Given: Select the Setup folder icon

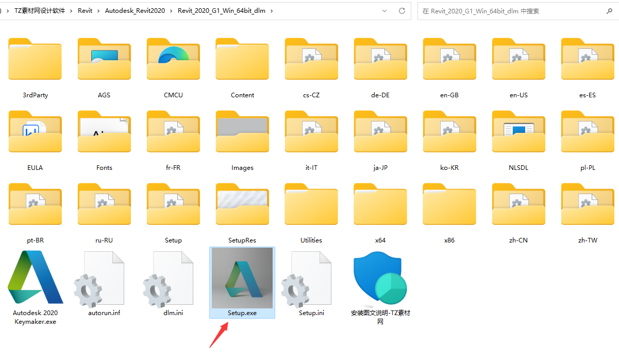Looking at the screenshot, I should 173,204.
